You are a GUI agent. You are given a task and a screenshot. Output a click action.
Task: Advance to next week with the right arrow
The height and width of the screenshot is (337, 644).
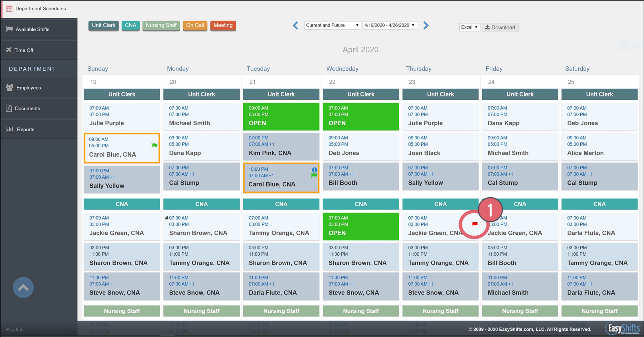(x=426, y=25)
